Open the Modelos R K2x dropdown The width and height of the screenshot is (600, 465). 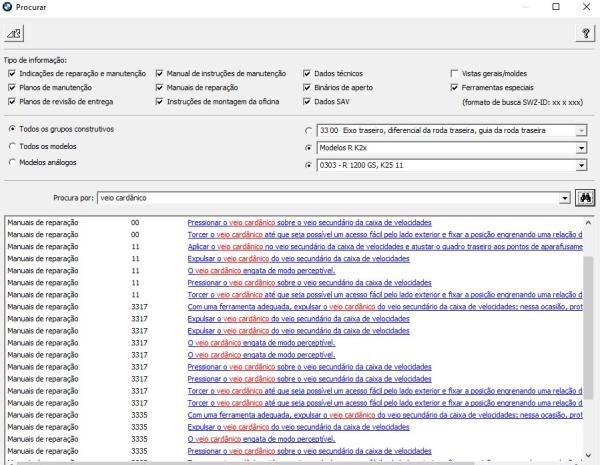[x=581, y=148]
